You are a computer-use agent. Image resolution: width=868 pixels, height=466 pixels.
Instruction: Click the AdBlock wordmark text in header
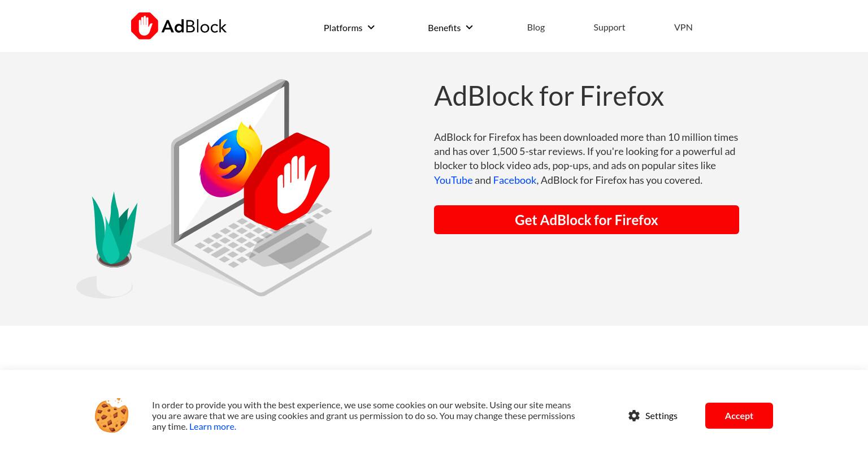(194, 27)
